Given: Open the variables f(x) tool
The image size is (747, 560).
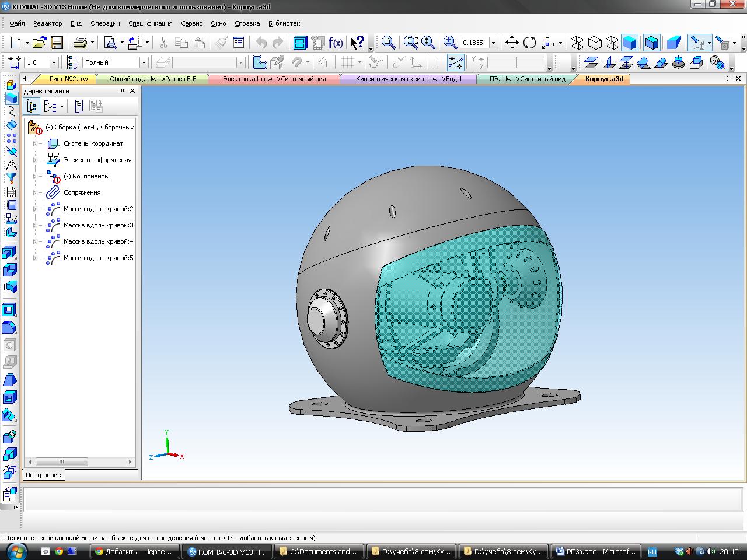Looking at the screenshot, I should (x=336, y=43).
